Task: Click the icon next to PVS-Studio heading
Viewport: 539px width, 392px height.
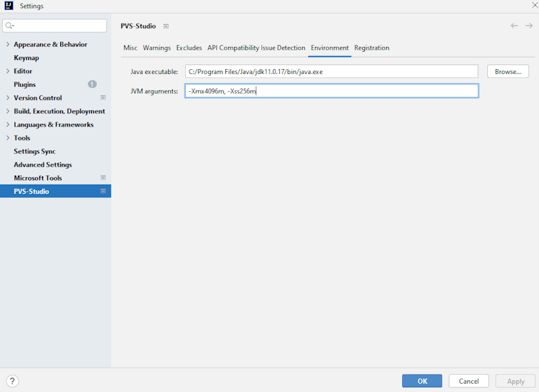Action: (x=166, y=26)
